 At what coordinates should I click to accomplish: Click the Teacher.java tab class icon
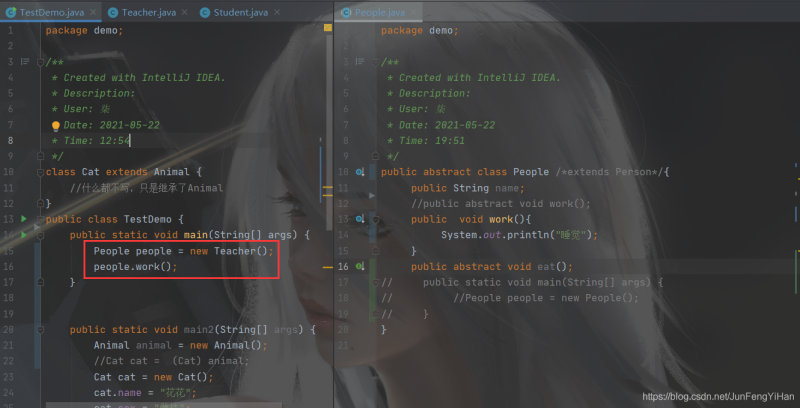(113, 12)
